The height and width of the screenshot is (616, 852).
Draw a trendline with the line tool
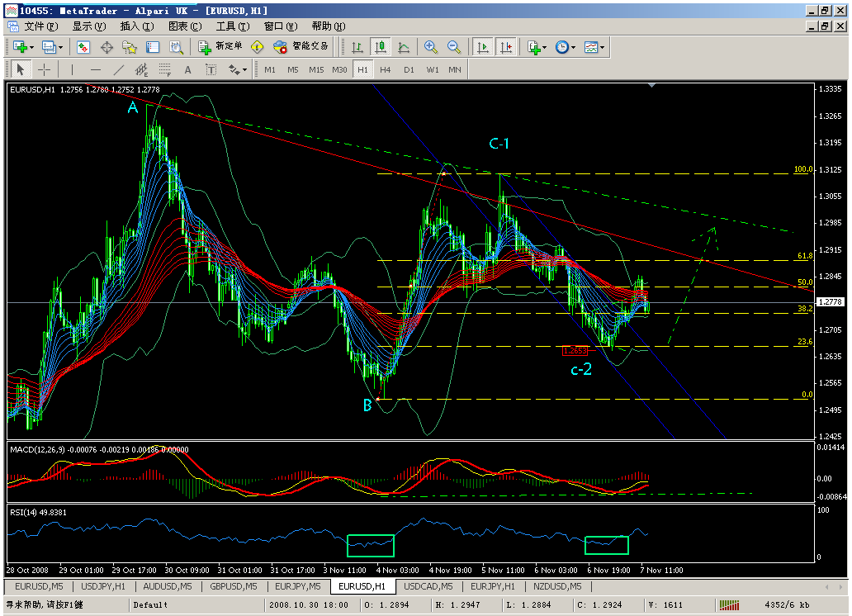pyautogui.click(x=118, y=69)
